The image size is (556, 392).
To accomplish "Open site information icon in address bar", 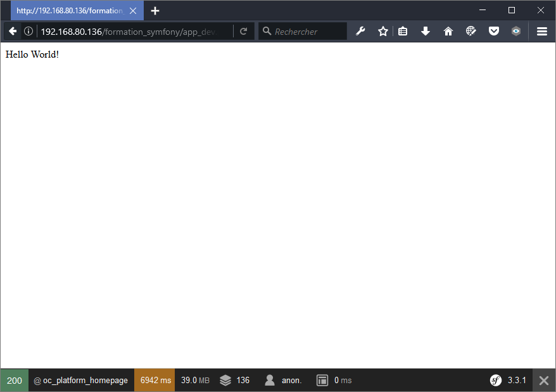I will pos(28,31).
